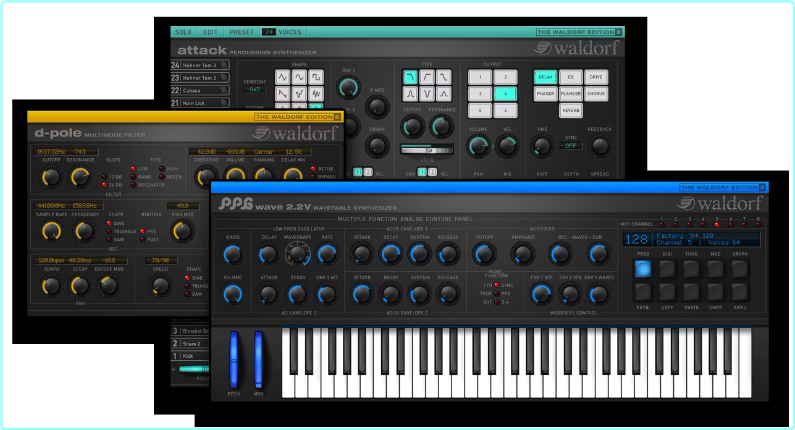Enable the 24 dB slope in D-Pole
This screenshot has height=430, width=795.
[104, 185]
